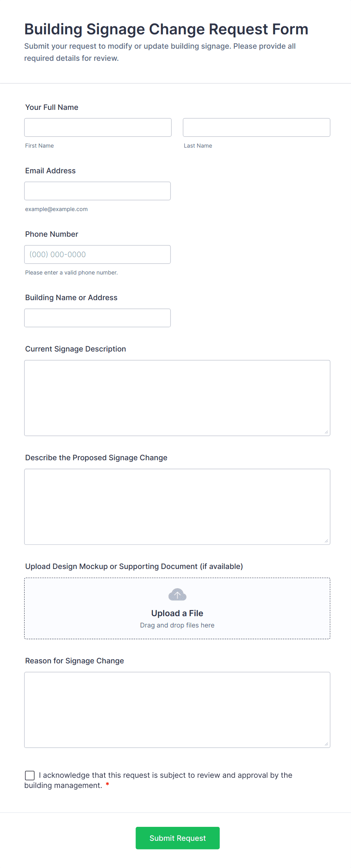Image resolution: width=351 pixels, height=868 pixels.
Task: Select the Phone Number input
Action: (x=97, y=254)
